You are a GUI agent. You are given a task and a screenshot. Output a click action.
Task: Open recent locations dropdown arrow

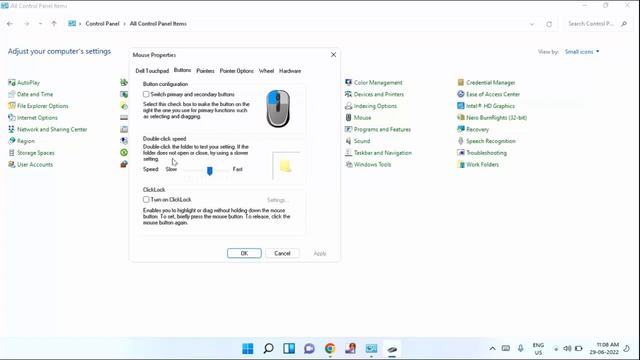(x=40, y=24)
